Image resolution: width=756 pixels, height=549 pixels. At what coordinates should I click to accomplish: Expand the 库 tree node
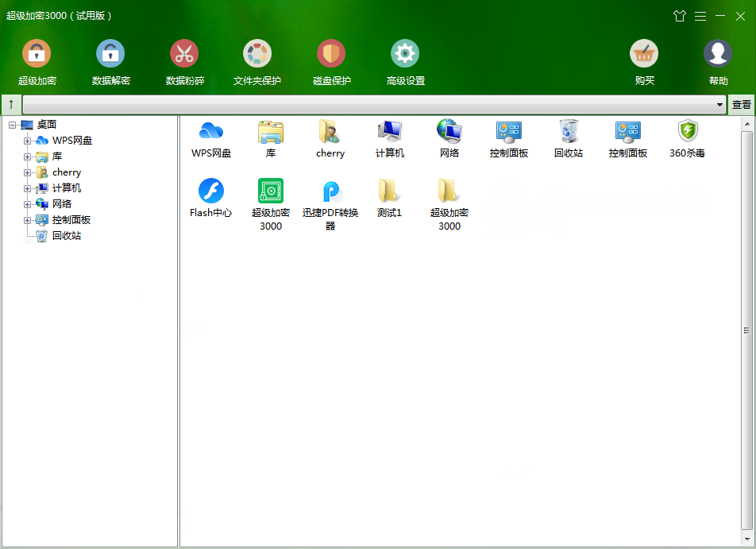pyautogui.click(x=28, y=157)
